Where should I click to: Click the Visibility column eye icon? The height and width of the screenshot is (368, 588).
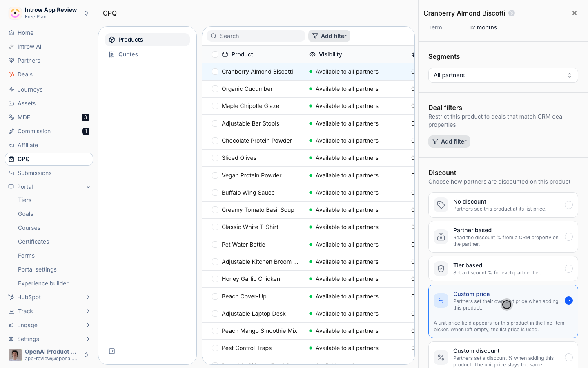coord(312,54)
